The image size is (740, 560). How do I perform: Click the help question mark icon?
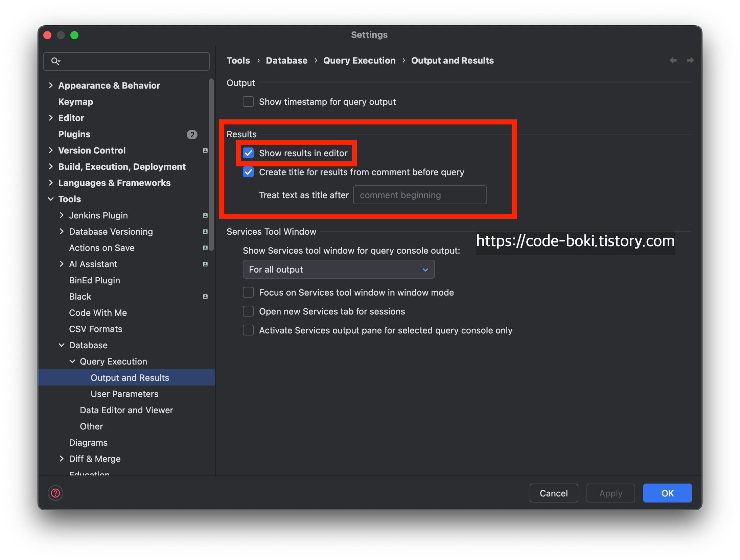tap(55, 493)
